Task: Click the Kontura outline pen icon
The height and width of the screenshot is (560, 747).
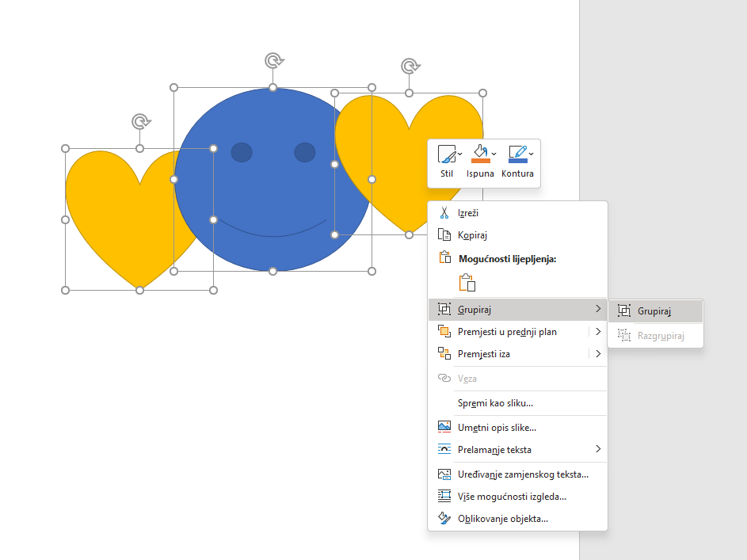Action: [x=517, y=154]
